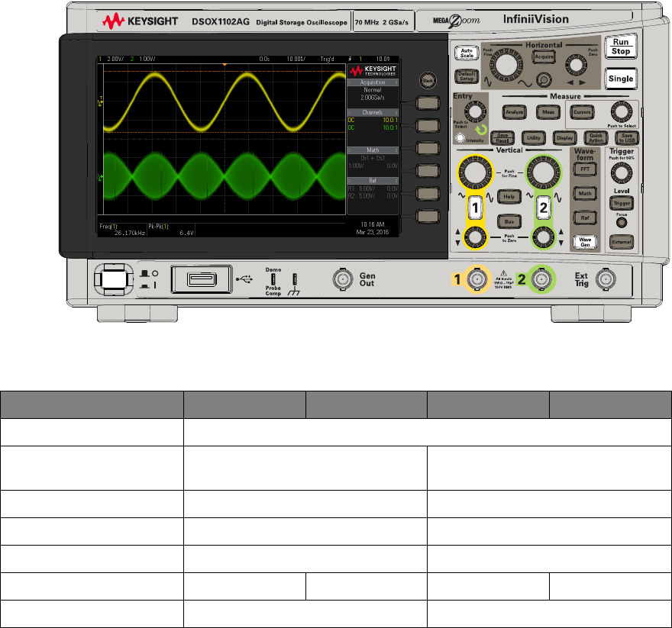Screen dimensions: 672x628
Task: Activate the Cursors key
Action: click(x=582, y=112)
